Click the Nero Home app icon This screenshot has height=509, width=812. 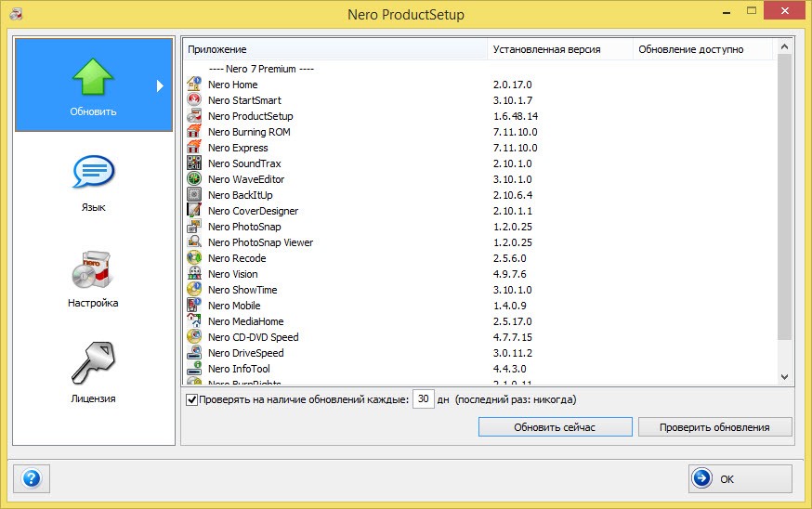pyautogui.click(x=194, y=85)
